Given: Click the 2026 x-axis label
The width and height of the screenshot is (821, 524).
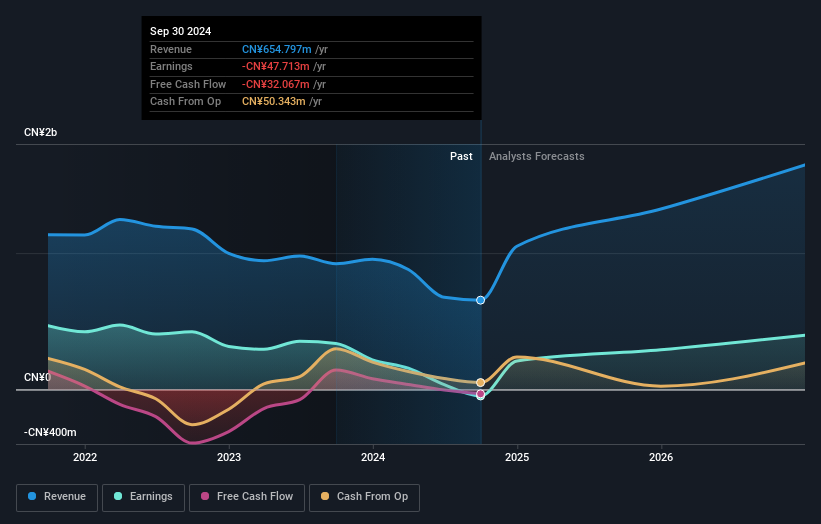Looking at the screenshot, I should pyautogui.click(x=661, y=457).
